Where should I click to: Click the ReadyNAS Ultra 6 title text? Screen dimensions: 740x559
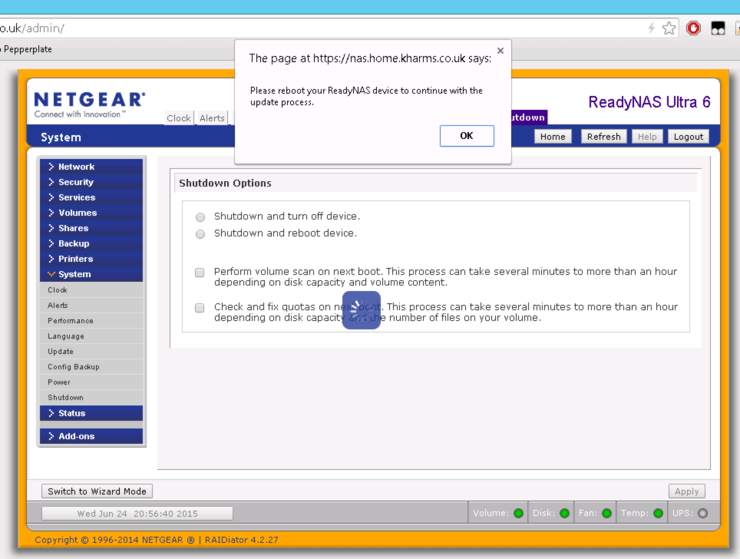(649, 102)
